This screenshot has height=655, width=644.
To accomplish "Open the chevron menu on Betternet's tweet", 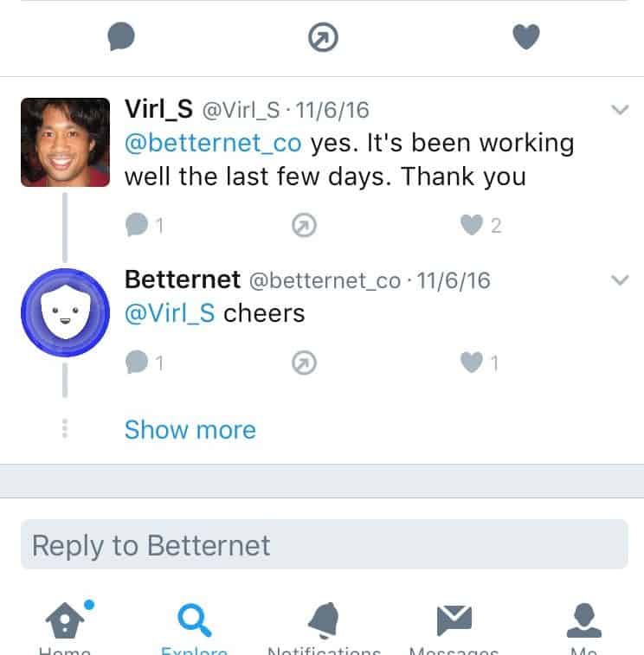I will (620, 279).
